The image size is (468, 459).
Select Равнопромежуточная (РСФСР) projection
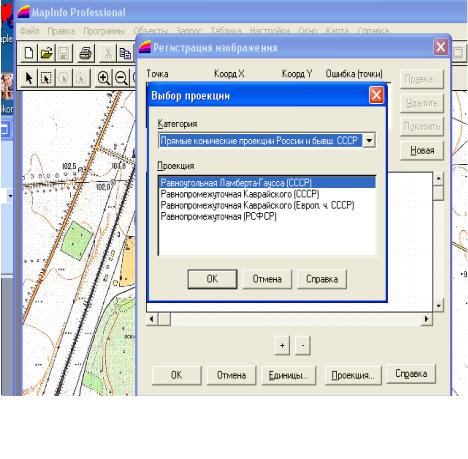[x=267, y=217]
